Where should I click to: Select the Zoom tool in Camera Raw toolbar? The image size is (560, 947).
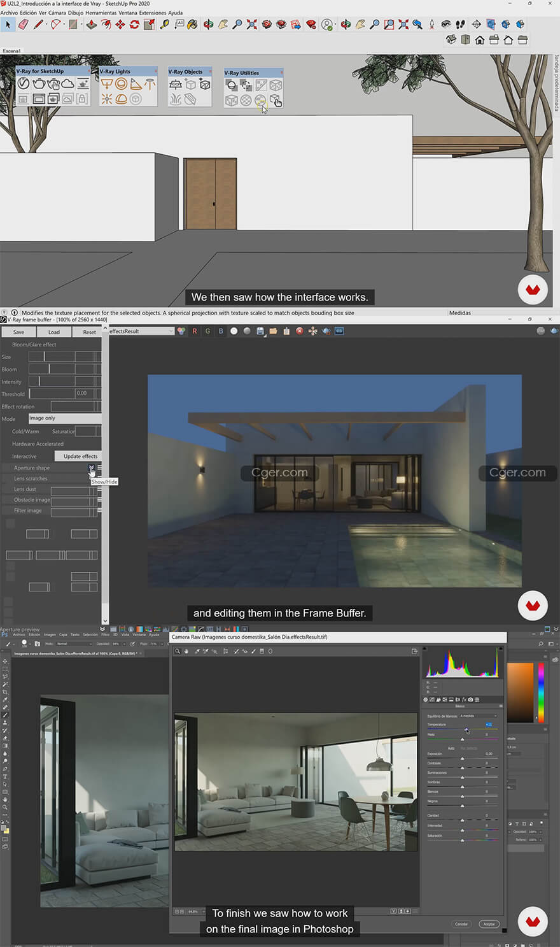[178, 651]
